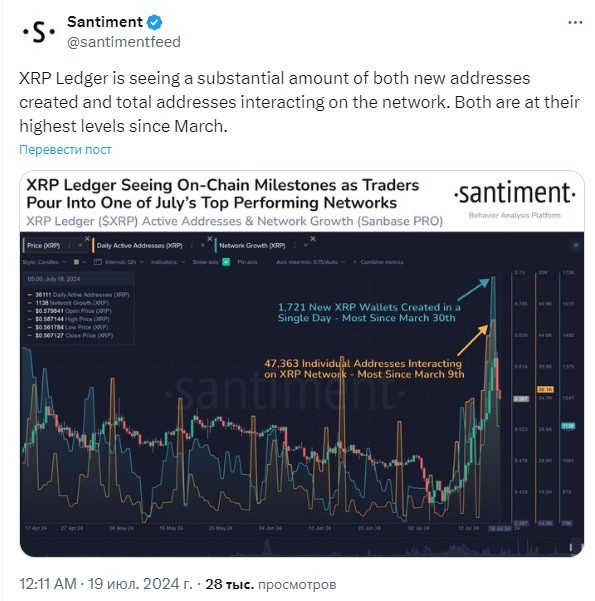595x601 pixels.
Task: Click the blue verified badge
Action: point(155,22)
